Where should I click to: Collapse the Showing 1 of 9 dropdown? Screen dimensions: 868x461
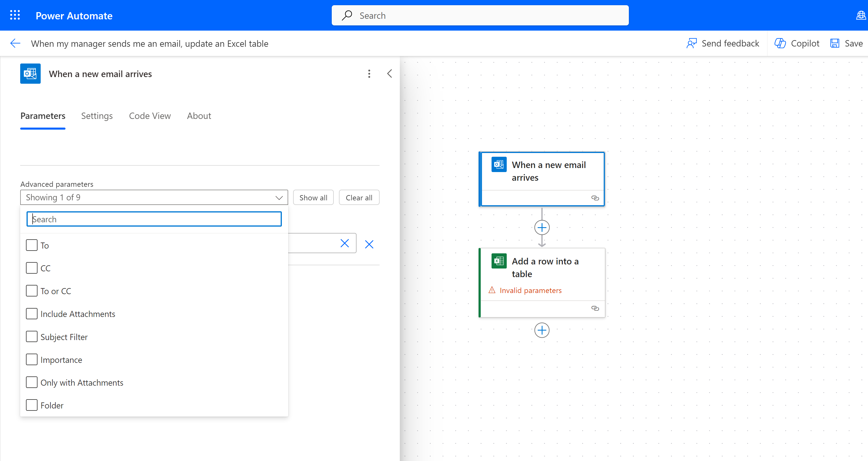point(279,198)
